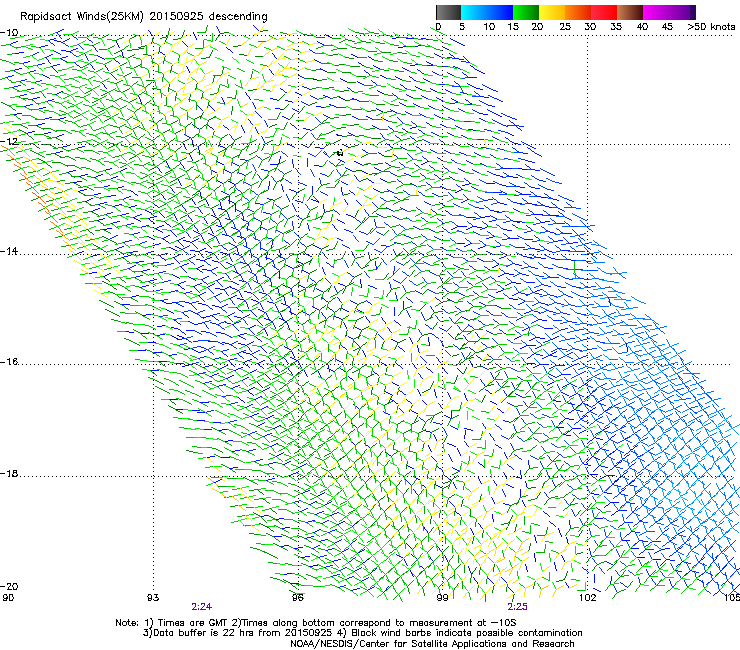Click the '-12' latitude axis label
The height and width of the screenshot is (650, 740).
click(x=9, y=141)
